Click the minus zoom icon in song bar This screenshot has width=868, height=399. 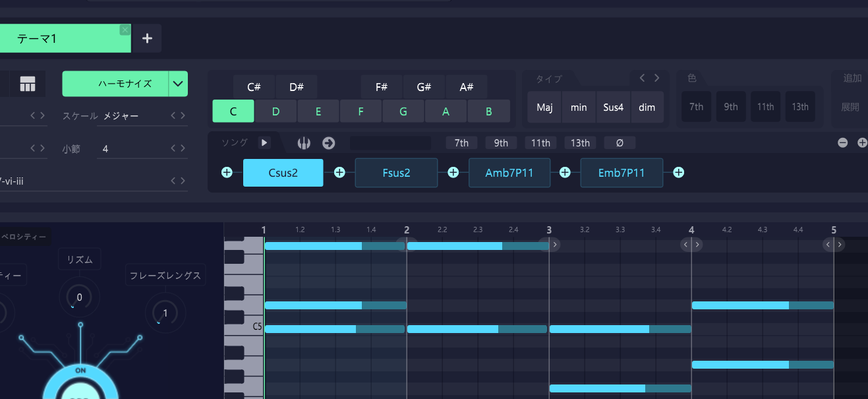pos(842,143)
